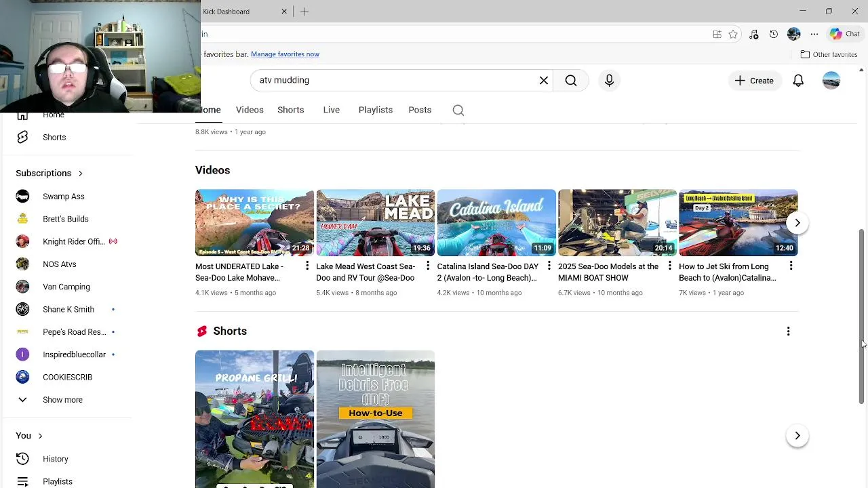
Task: Open the NOS Atvs channel avatar
Action: point(22,264)
